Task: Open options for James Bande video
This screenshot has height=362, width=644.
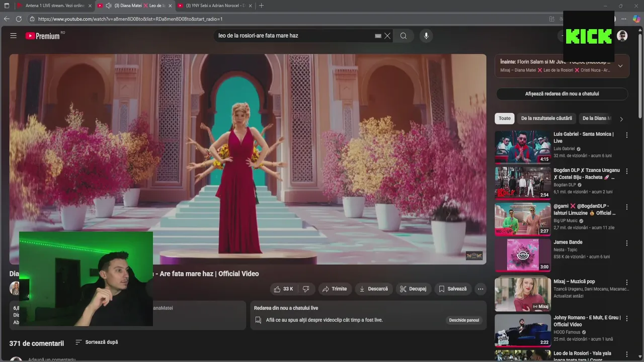Action: click(627, 243)
